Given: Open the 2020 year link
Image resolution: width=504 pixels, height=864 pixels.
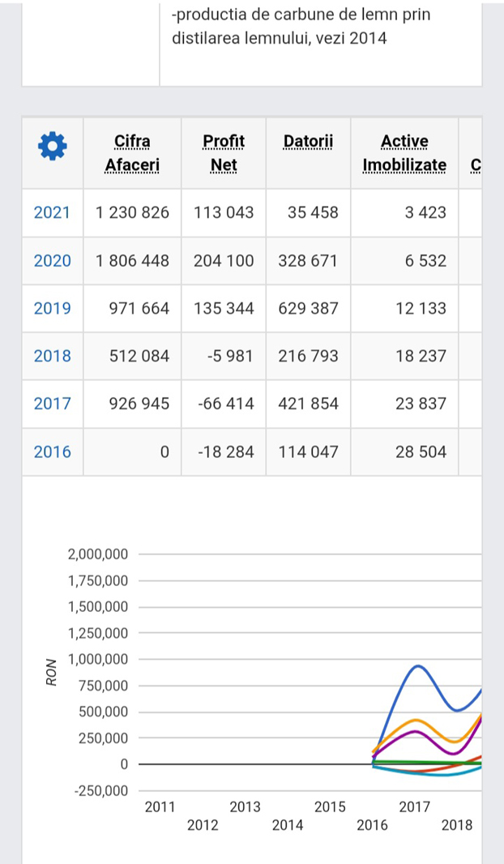Looking at the screenshot, I should [x=52, y=260].
